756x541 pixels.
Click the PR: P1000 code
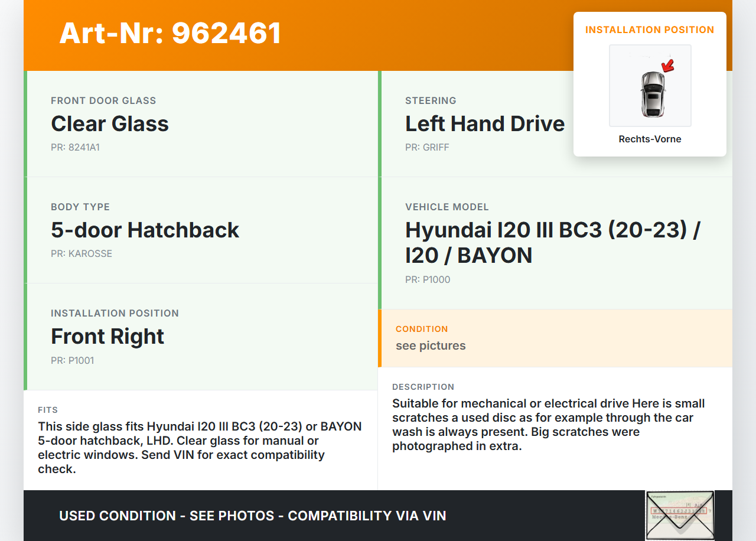tap(428, 280)
